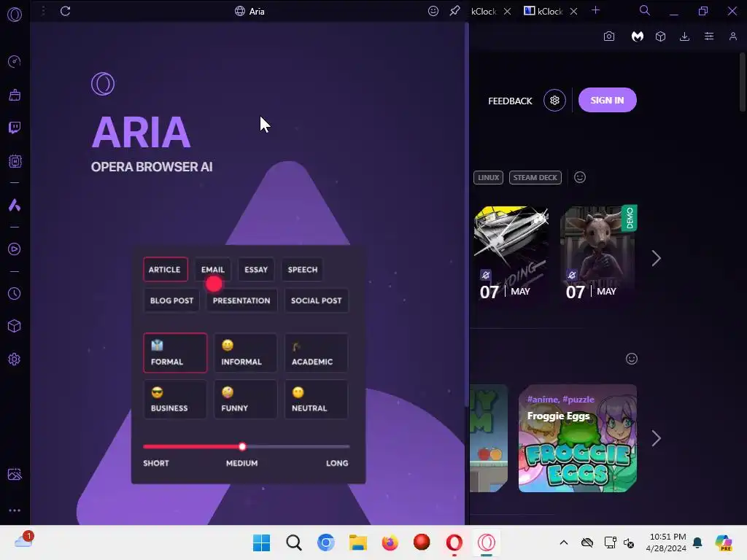This screenshot has width=747, height=560.
Task: Open the search tabs magnifier icon
Action: tap(645, 10)
